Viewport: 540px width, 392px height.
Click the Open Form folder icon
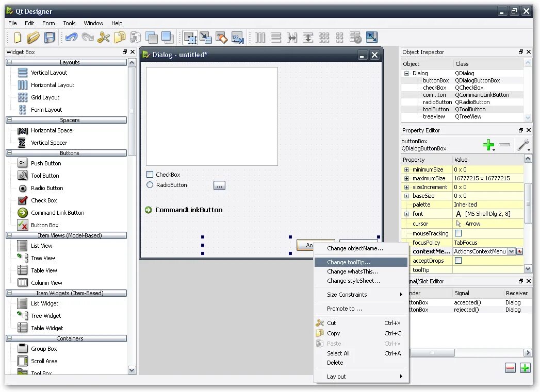34,37
